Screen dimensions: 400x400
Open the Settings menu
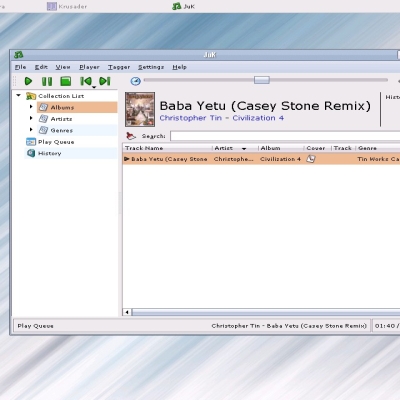(151, 67)
